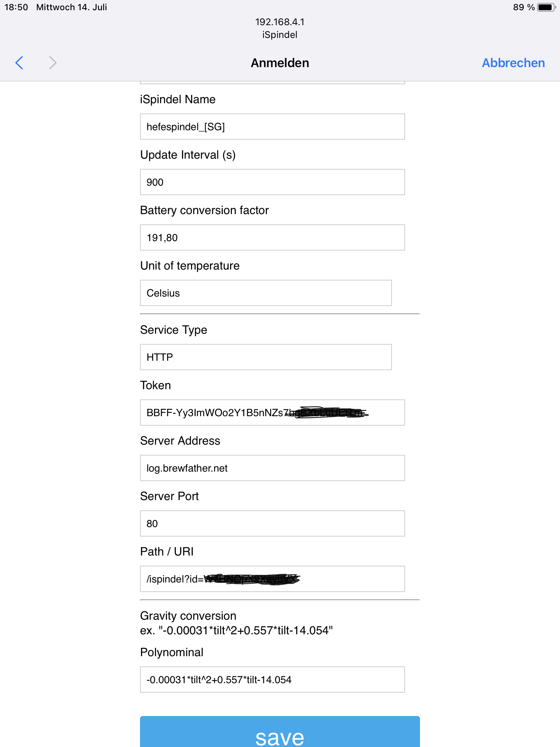Tap the back arrow icon
Viewport: 560px width, 747px height.
click(19, 63)
